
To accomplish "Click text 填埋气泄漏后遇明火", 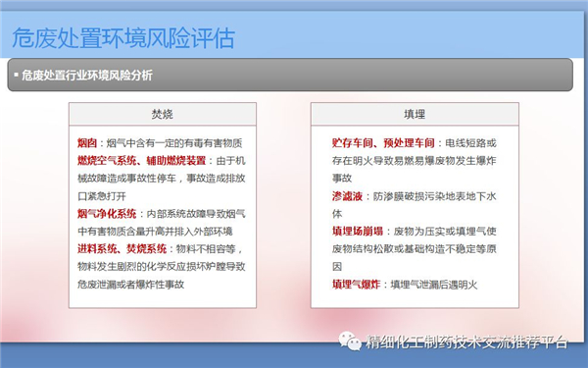I will pyautogui.click(x=434, y=285).
